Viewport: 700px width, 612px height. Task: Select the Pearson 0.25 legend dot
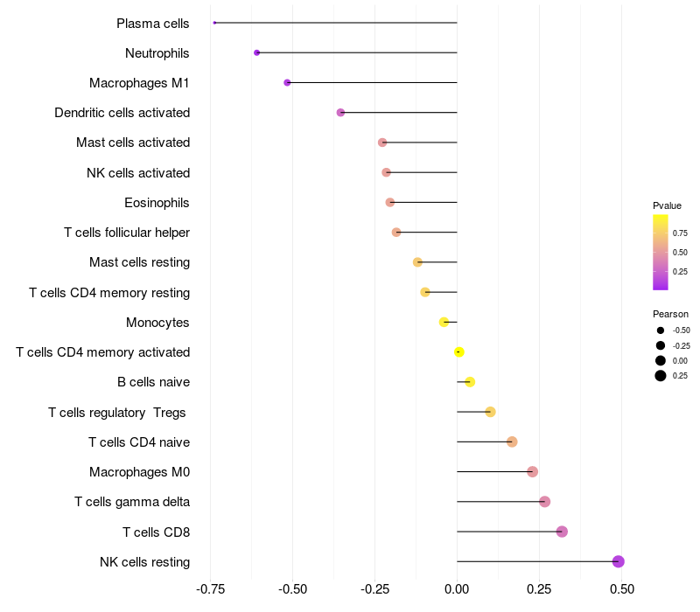coord(660,376)
